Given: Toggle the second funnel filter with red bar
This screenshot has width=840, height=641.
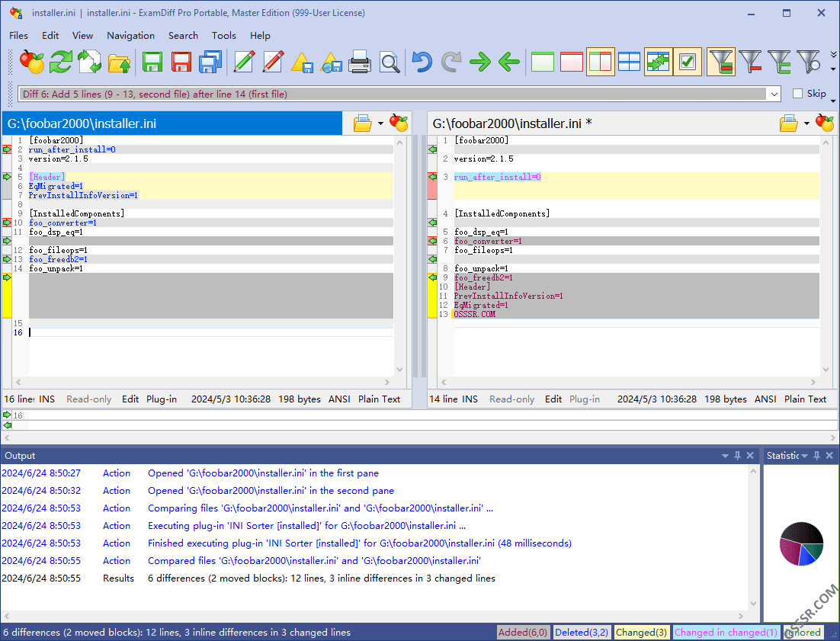Looking at the screenshot, I should coord(750,62).
